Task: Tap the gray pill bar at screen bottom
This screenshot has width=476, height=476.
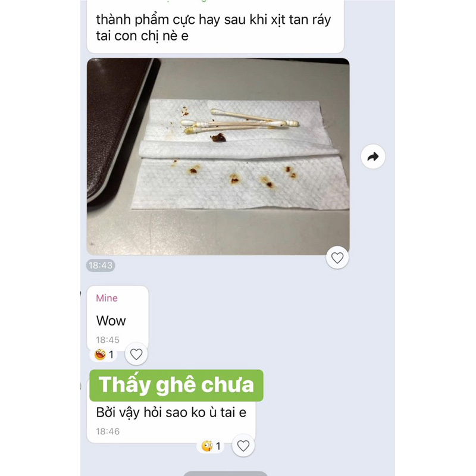Action: tap(226, 474)
